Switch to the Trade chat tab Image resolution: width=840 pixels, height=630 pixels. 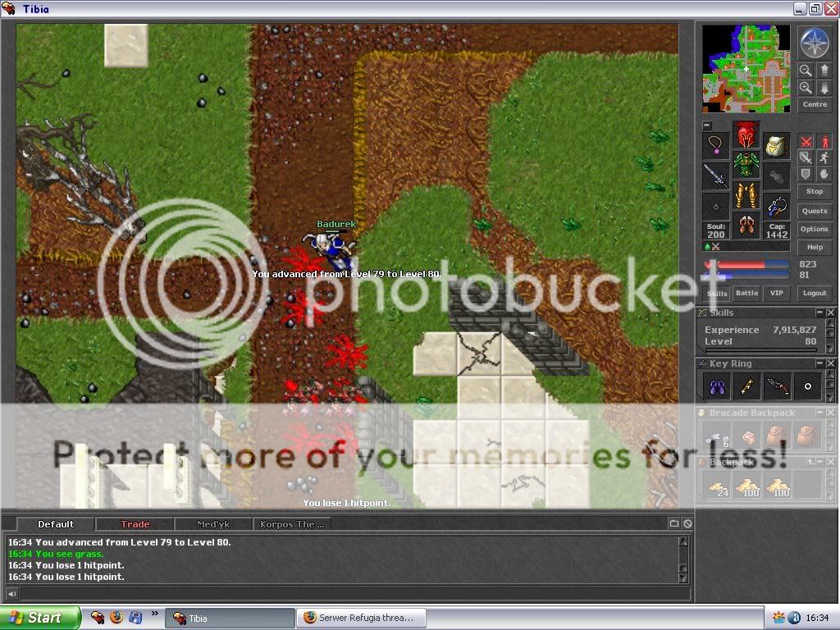click(135, 524)
